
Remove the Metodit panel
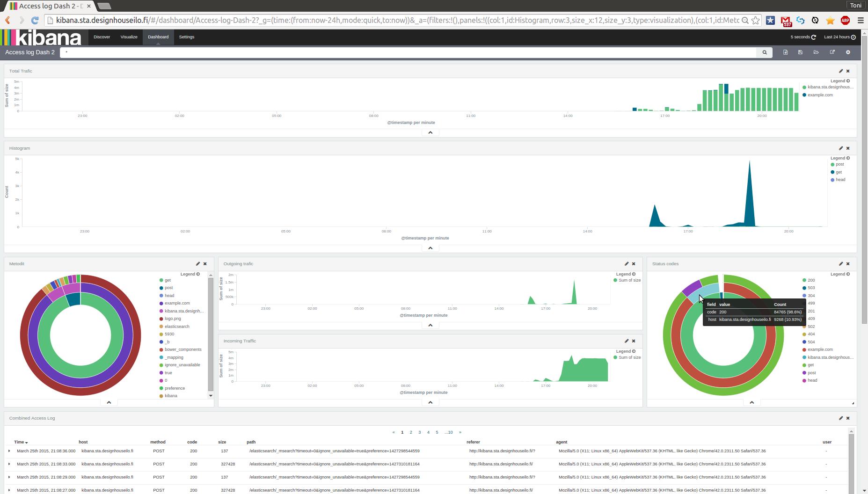(x=205, y=264)
